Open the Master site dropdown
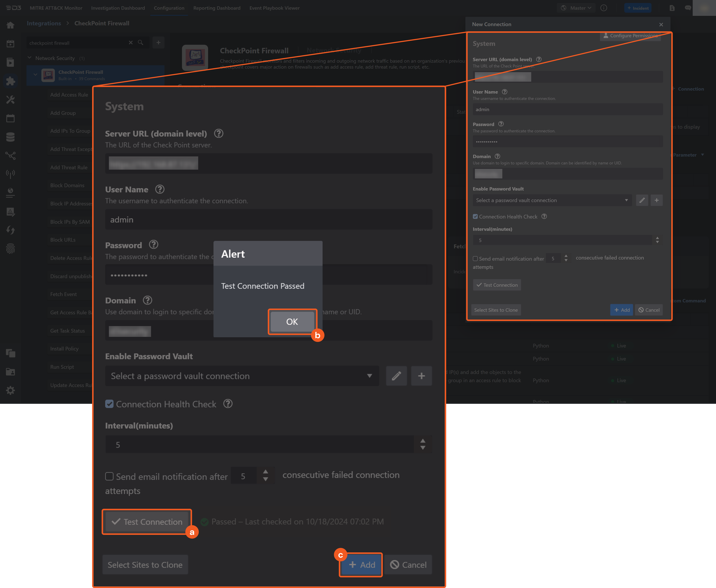716x588 pixels. tap(576, 8)
